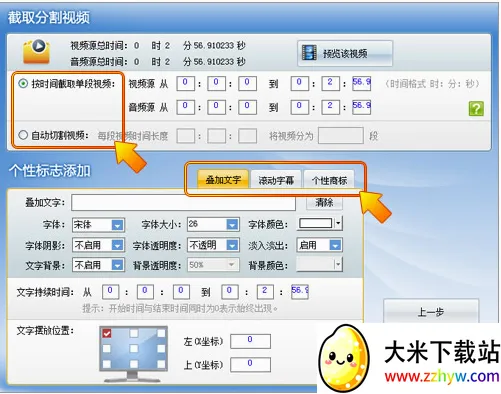Click the 将视频分为 segment count field

(341, 135)
